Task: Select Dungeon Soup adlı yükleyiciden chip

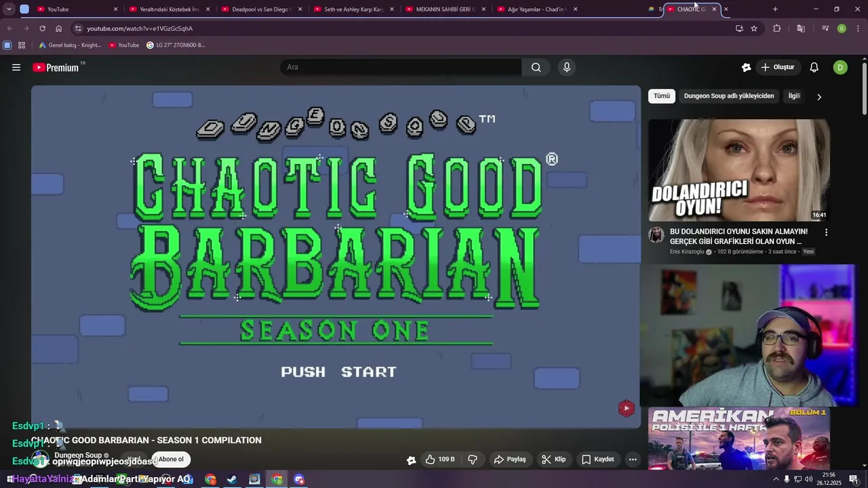Action: 729,96
